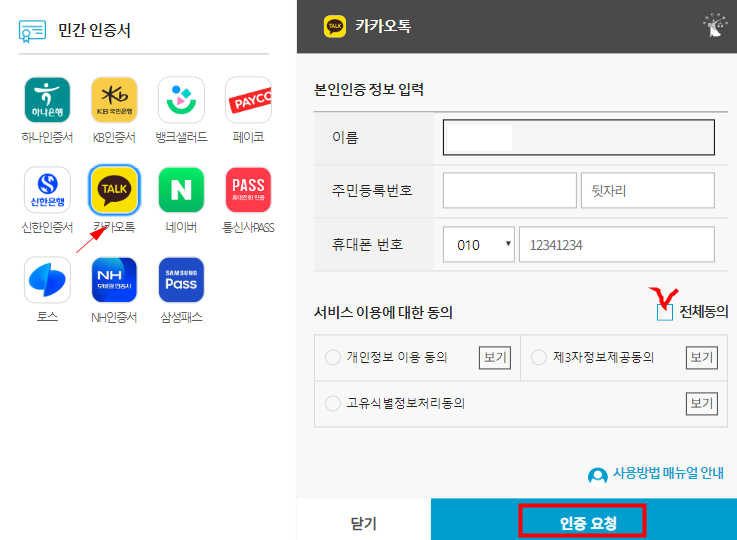Click the 주민등록번호 label

pos(372,190)
